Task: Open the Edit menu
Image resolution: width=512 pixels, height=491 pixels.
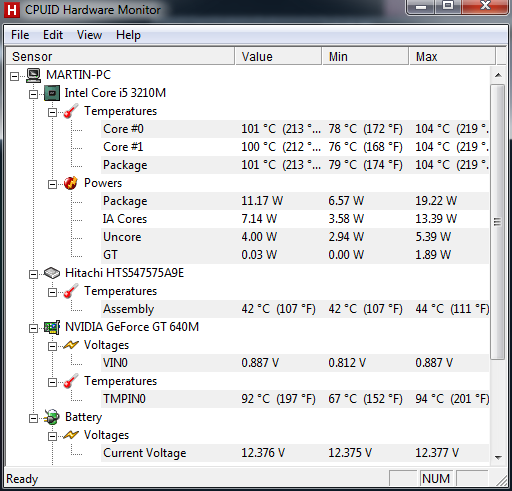Action: pyautogui.click(x=53, y=35)
